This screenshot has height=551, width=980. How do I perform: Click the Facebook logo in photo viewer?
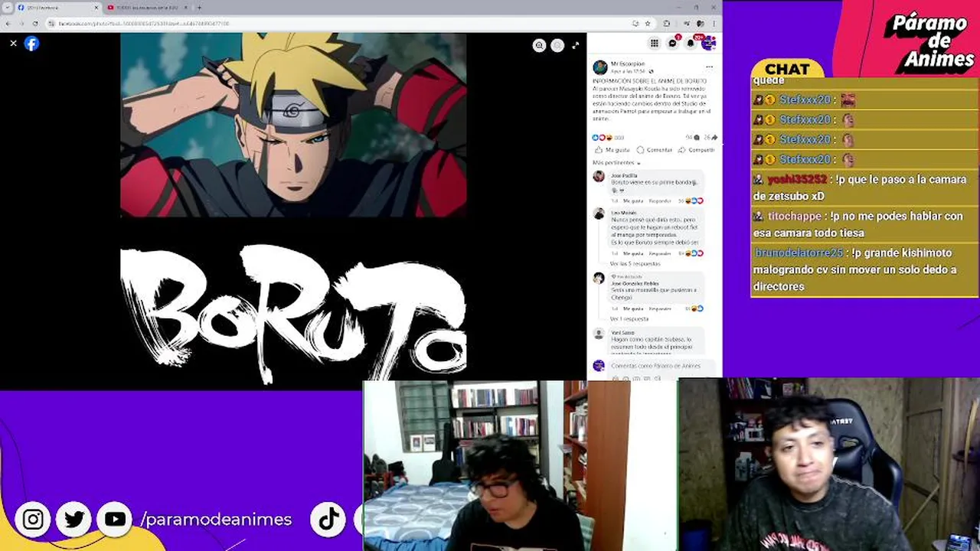pyautogui.click(x=31, y=44)
